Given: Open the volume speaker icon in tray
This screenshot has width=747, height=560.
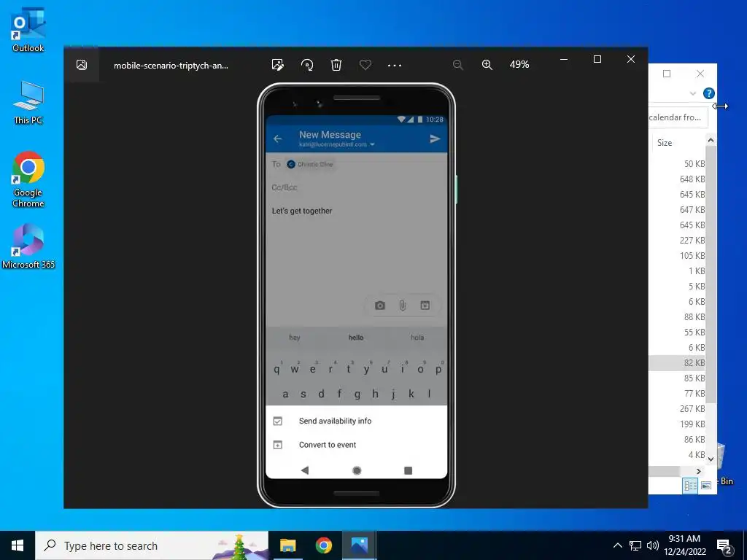Looking at the screenshot, I should [653, 545].
